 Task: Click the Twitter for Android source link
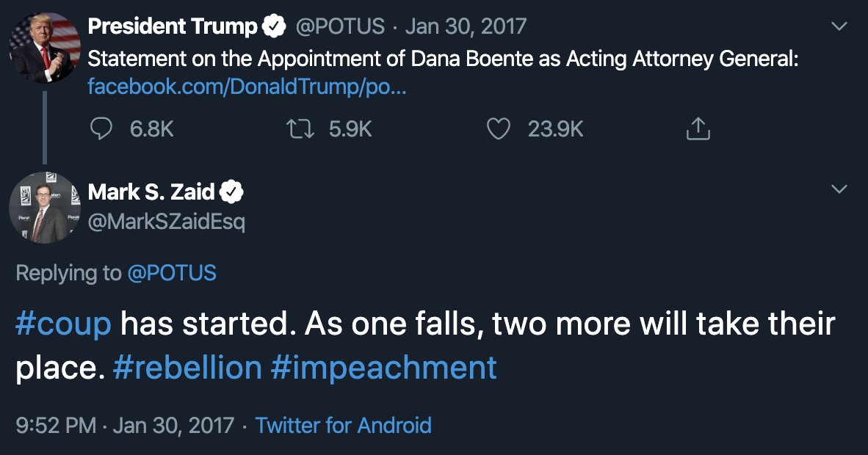click(343, 425)
